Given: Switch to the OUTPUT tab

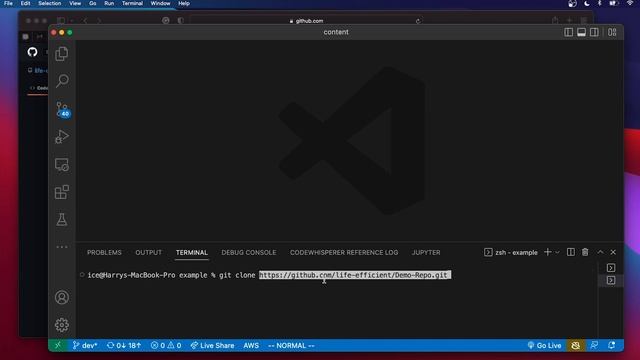Looking at the screenshot, I should [x=149, y=253].
